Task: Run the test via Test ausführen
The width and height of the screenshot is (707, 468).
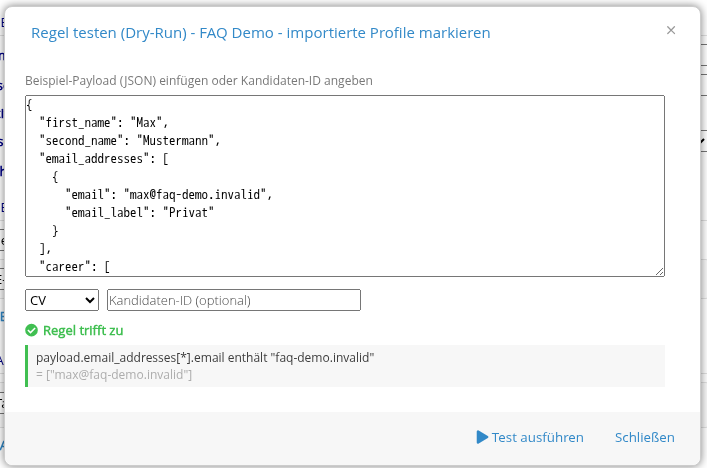Action: 530,437
